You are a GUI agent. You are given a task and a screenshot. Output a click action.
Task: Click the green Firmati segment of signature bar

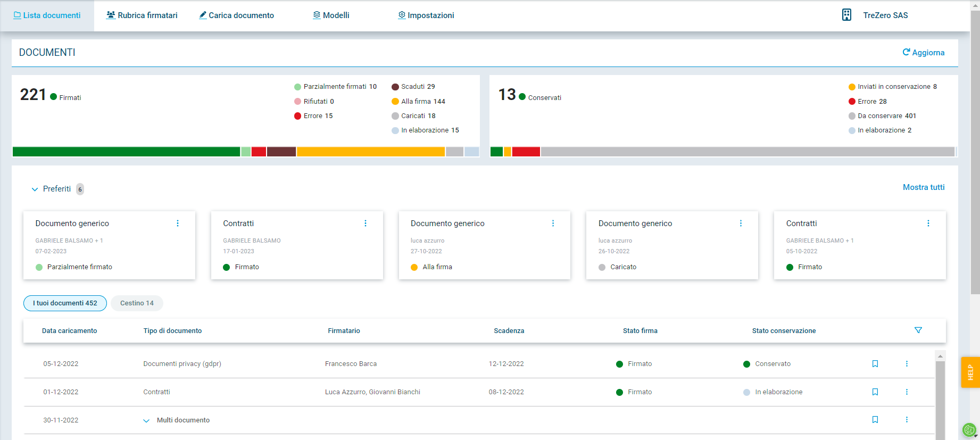pos(126,152)
